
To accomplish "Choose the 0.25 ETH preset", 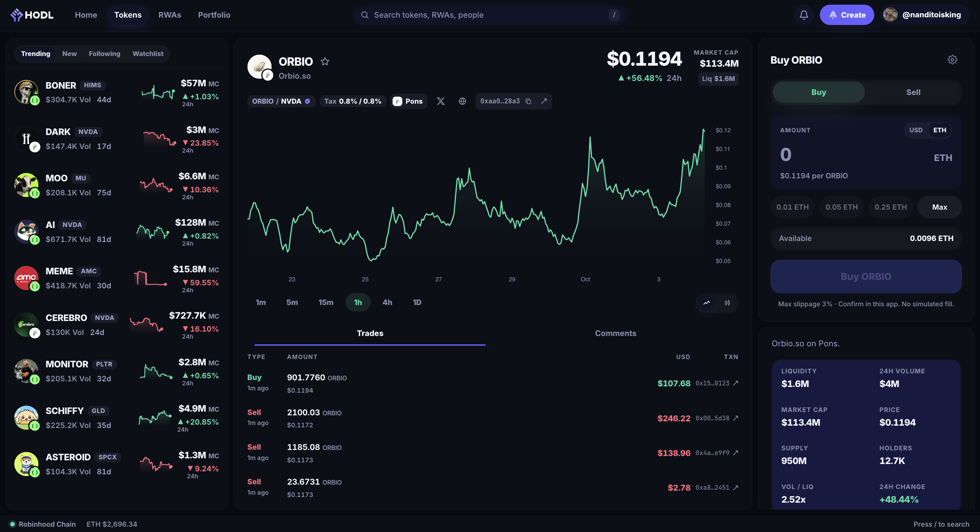I will [890, 207].
